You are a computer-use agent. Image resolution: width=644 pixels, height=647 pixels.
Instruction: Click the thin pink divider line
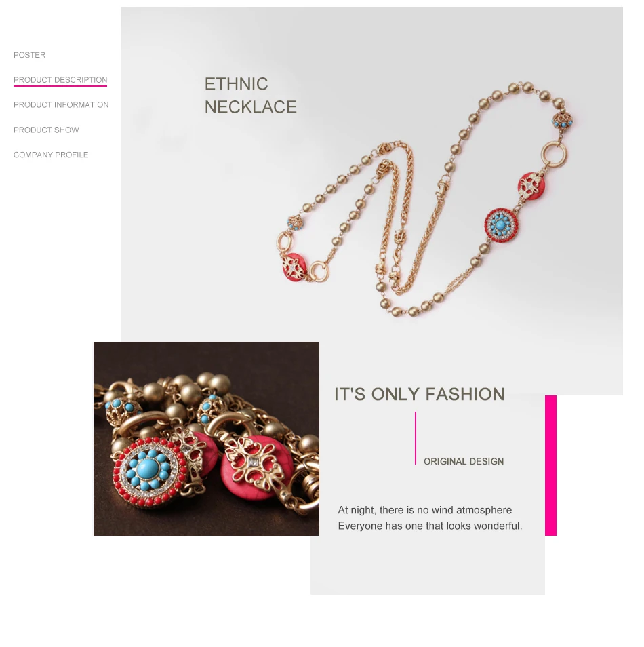point(416,438)
